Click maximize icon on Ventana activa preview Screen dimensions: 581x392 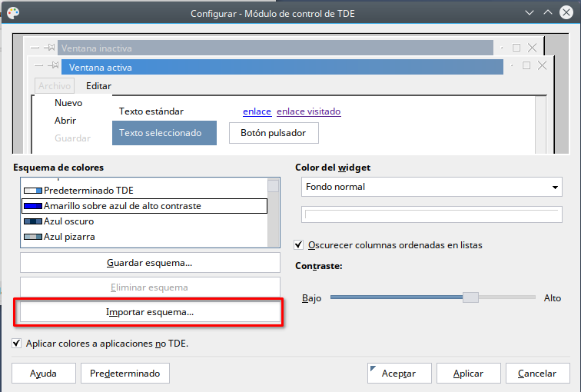pyautogui.click(x=526, y=65)
